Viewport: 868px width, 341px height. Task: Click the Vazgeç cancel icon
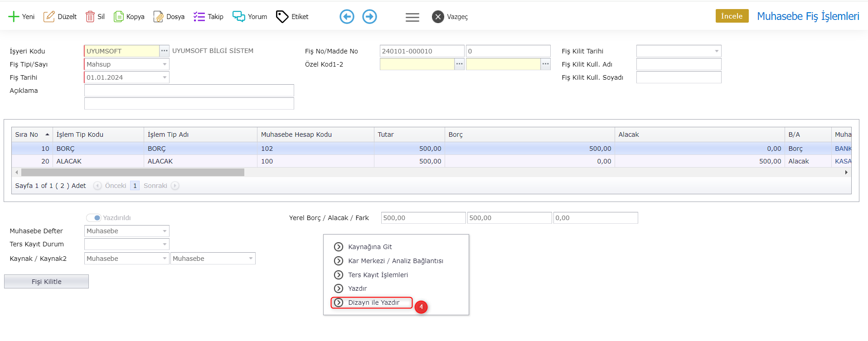coord(438,17)
